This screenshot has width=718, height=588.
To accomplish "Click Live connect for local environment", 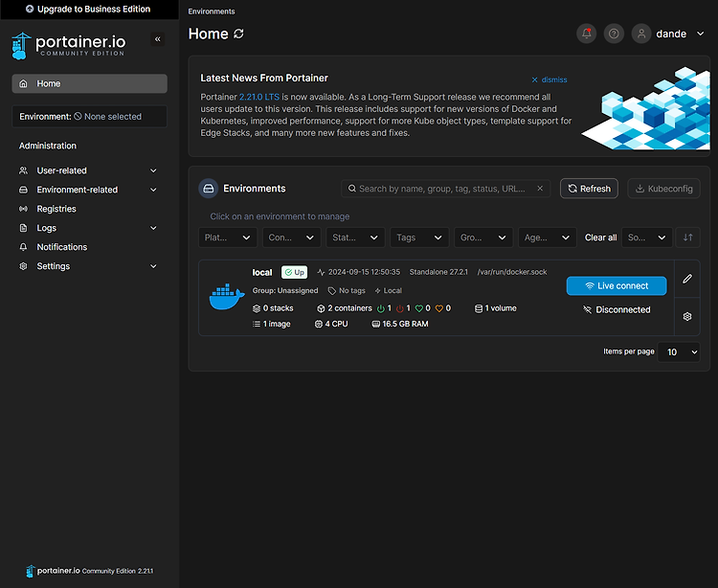I will 617,285.
